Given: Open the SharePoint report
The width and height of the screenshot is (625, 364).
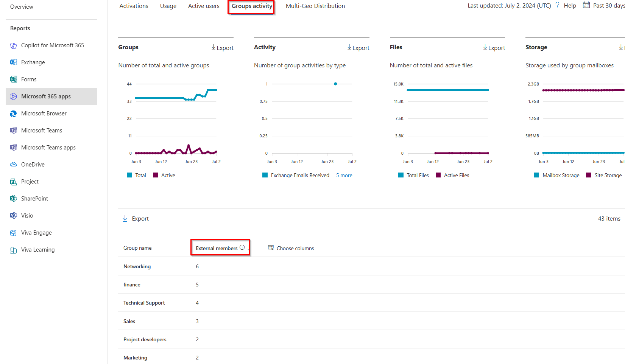Looking at the screenshot, I should (34, 198).
